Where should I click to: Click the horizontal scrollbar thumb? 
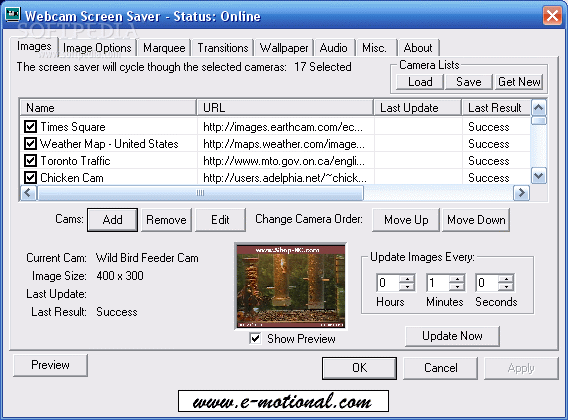pos(200,193)
